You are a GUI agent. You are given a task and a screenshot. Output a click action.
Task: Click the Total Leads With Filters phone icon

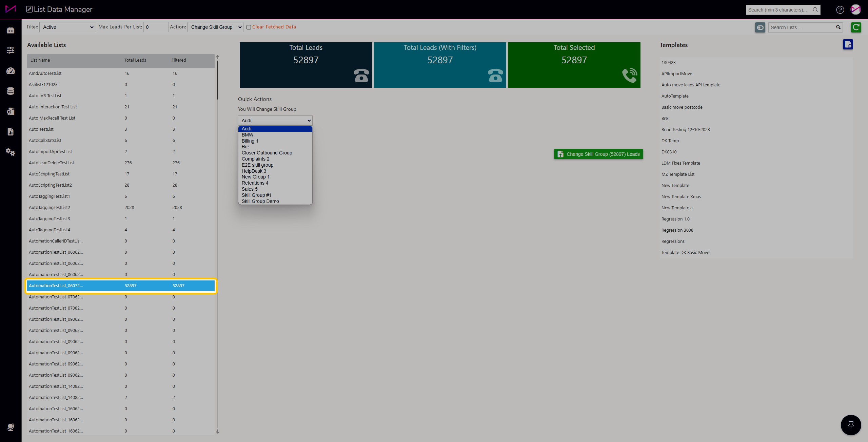click(x=495, y=76)
